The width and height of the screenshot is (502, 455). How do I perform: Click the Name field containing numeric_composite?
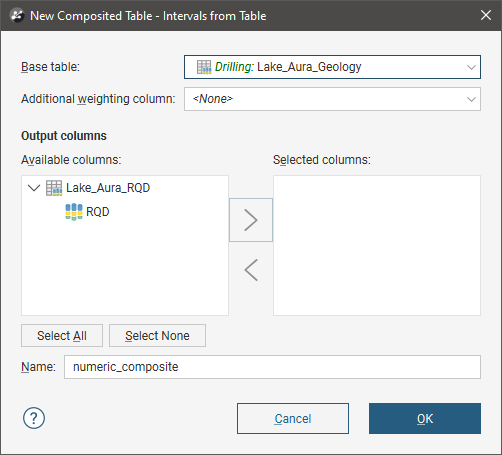click(272, 367)
